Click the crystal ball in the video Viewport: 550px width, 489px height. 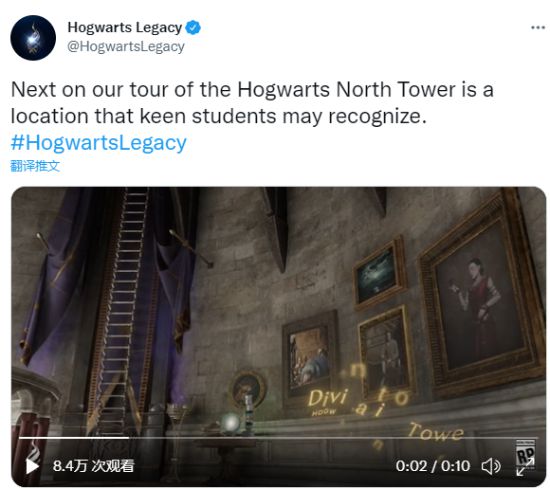[230, 422]
